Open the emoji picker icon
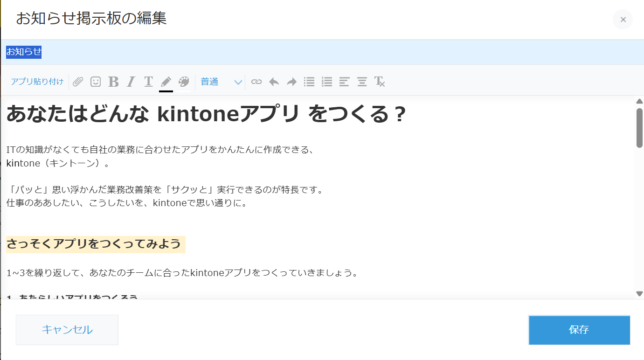 (96, 82)
